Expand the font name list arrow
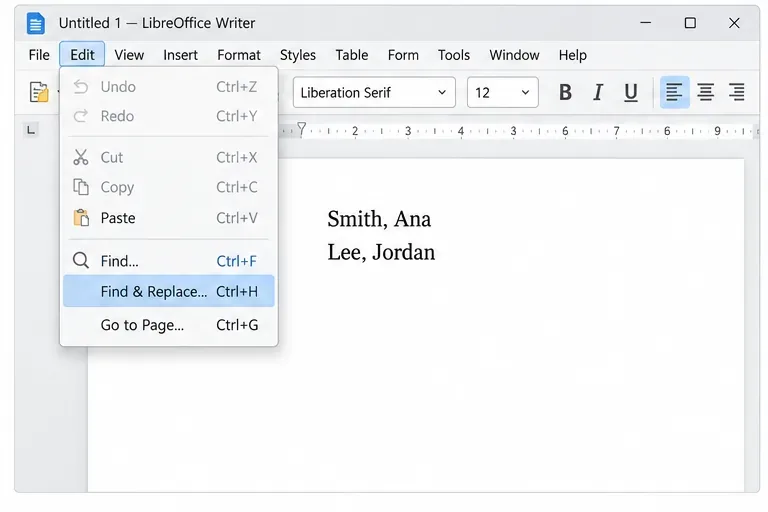768x512 pixels. coord(442,92)
